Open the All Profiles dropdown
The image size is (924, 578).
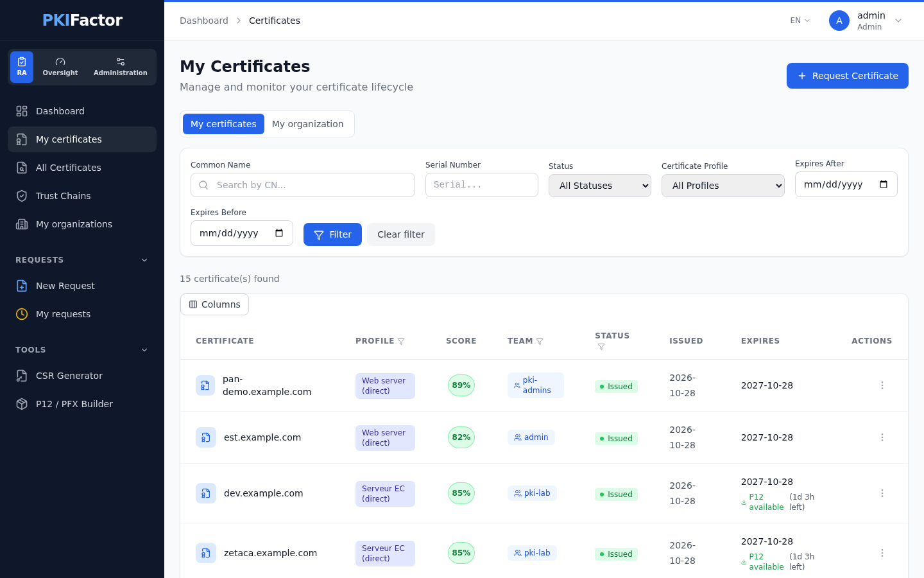tap(723, 186)
